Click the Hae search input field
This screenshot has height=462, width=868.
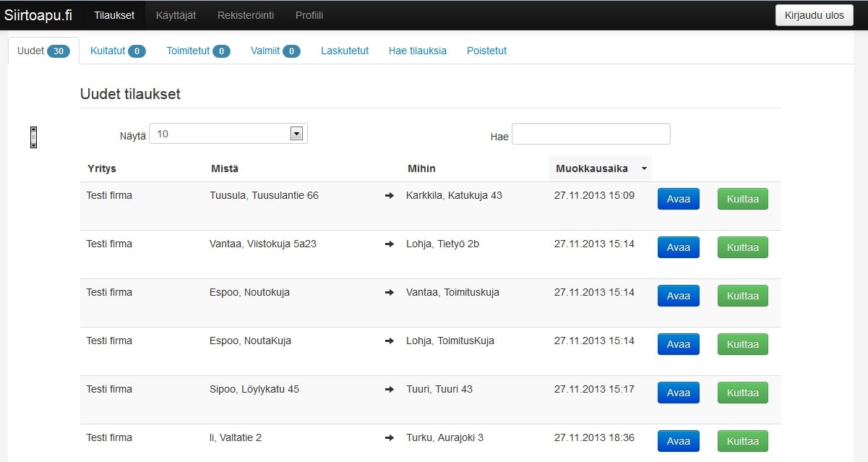pyautogui.click(x=591, y=134)
